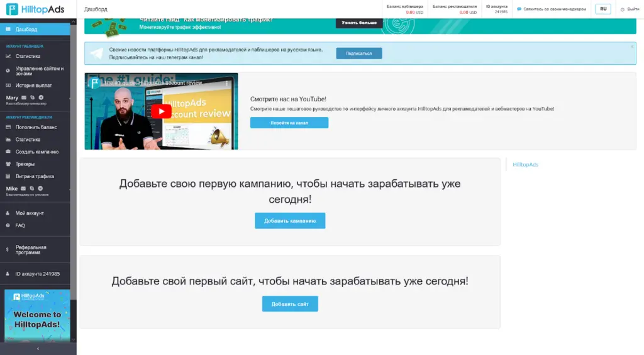This screenshot has width=644, height=355.
Task: Click the email icon next to Mike
Action: 23,189
